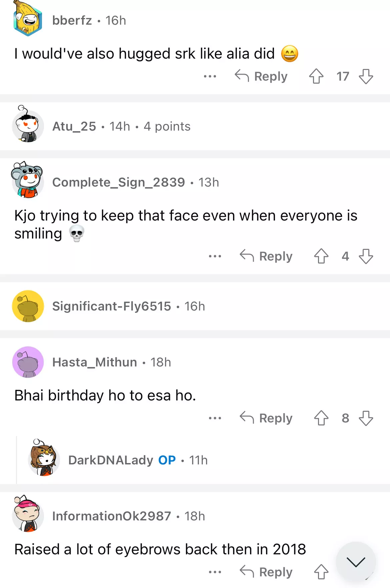390x588 pixels.
Task: Open more options on bberfz's comment
Action: [x=210, y=76]
